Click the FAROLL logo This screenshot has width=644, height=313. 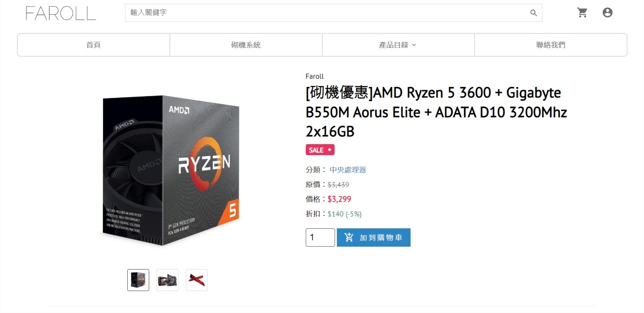61,13
